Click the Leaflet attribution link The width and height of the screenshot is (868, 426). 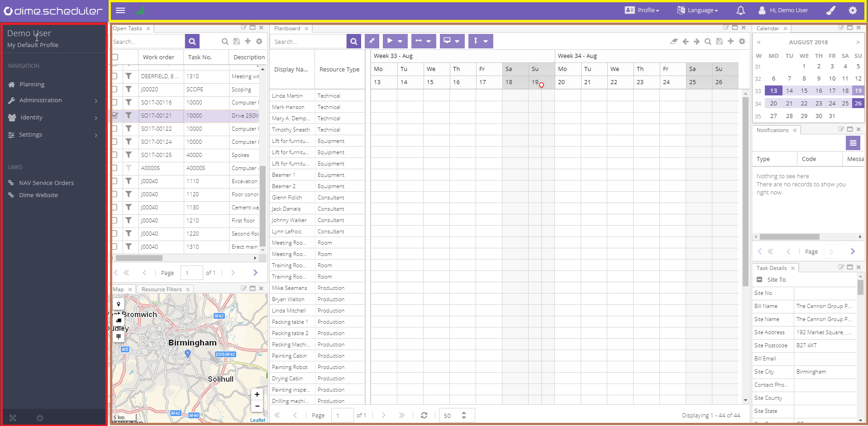pyautogui.click(x=258, y=420)
